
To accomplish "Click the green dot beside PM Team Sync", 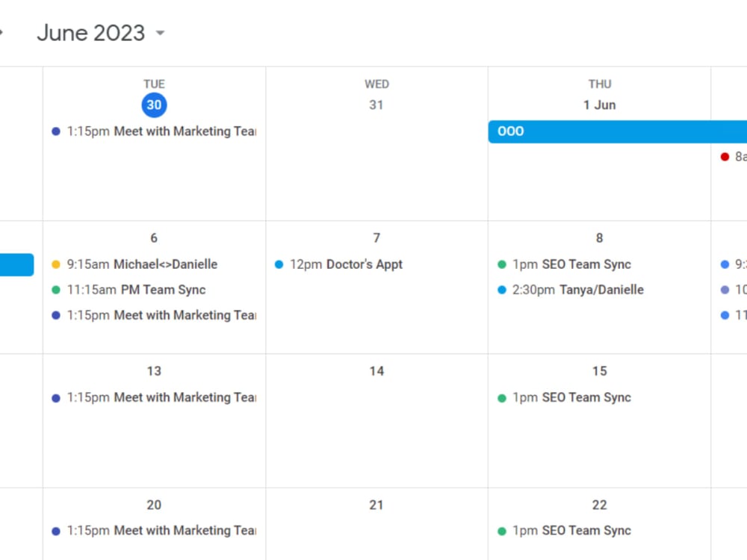I will click(x=55, y=290).
